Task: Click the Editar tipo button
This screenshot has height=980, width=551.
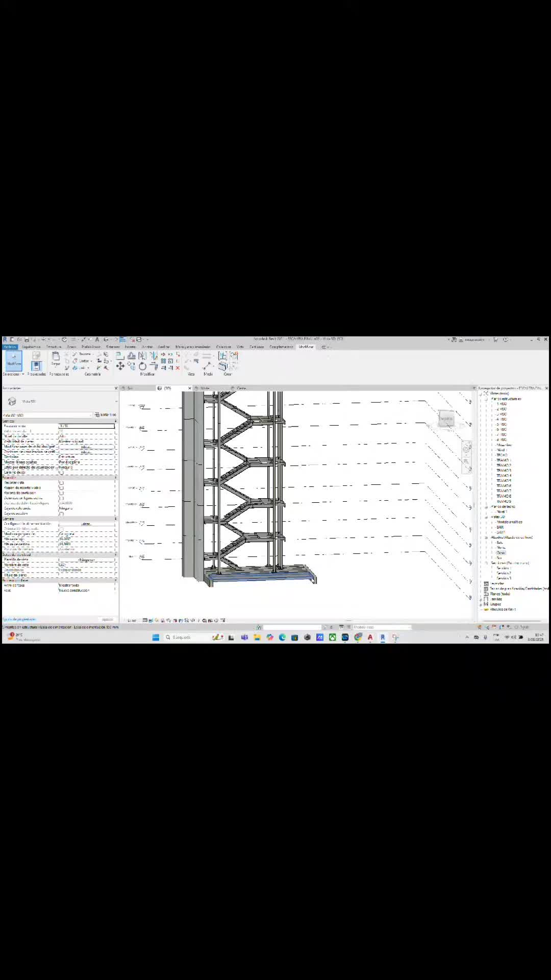Action: (106, 414)
